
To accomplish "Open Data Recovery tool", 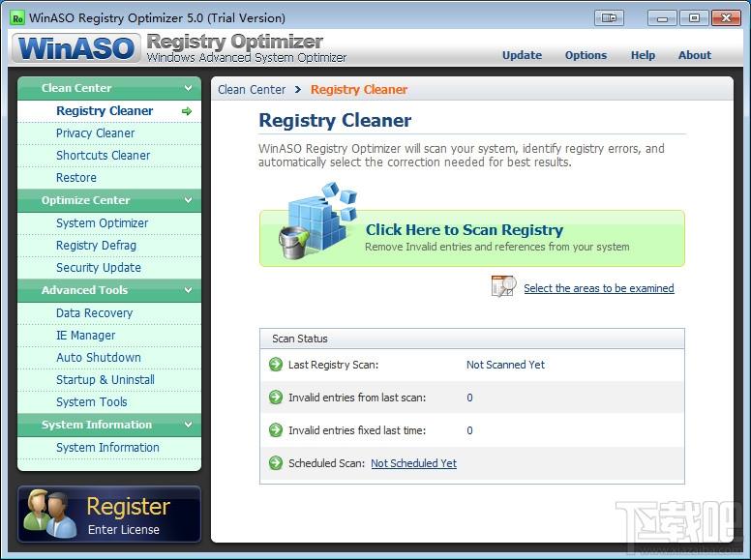I will coord(109,313).
